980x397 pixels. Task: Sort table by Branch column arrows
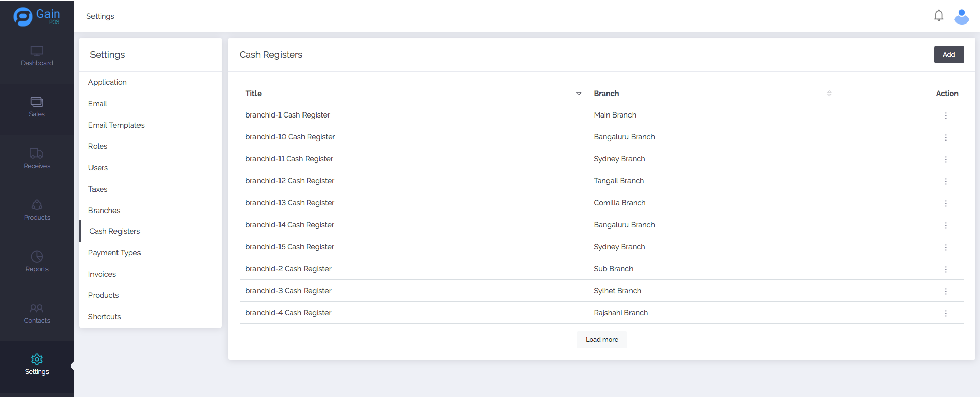tap(829, 94)
